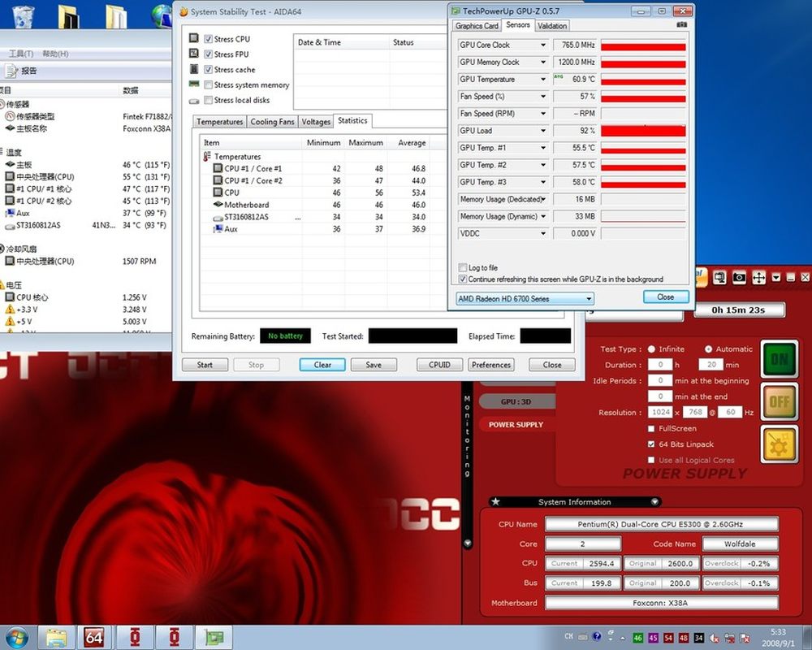Select the Infinite test type radio button
This screenshot has height=650, width=812.
(x=651, y=349)
